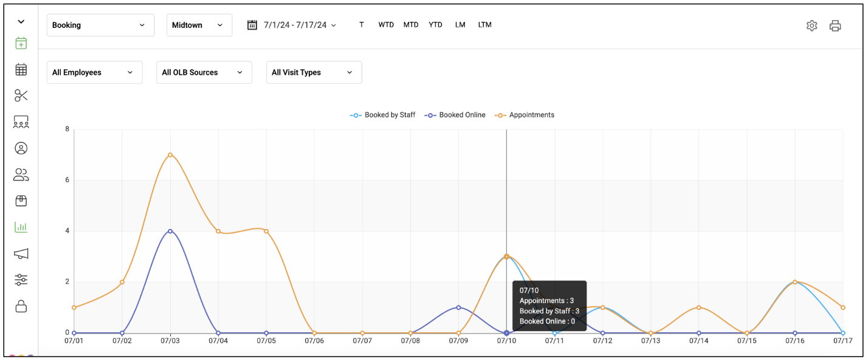
Task: Open the 7/1/24 - 7/17/24 date picker
Action: coord(292,25)
